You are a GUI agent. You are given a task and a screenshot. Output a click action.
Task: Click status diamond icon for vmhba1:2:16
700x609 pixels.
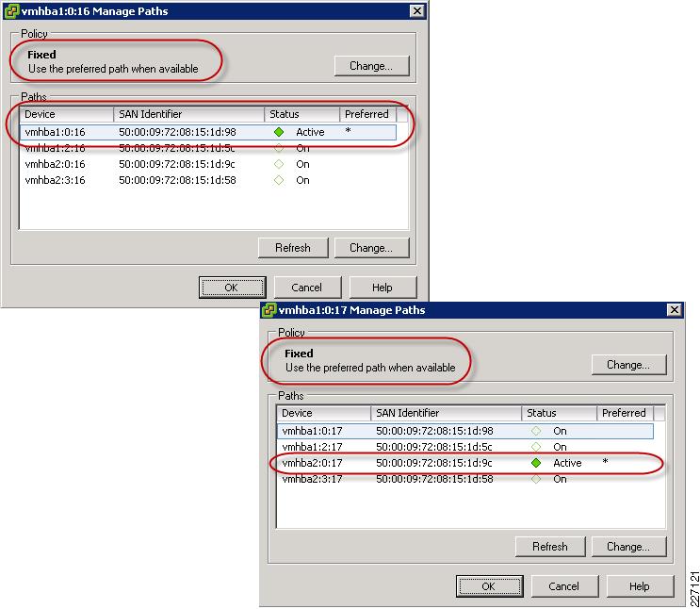click(x=279, y=148)
